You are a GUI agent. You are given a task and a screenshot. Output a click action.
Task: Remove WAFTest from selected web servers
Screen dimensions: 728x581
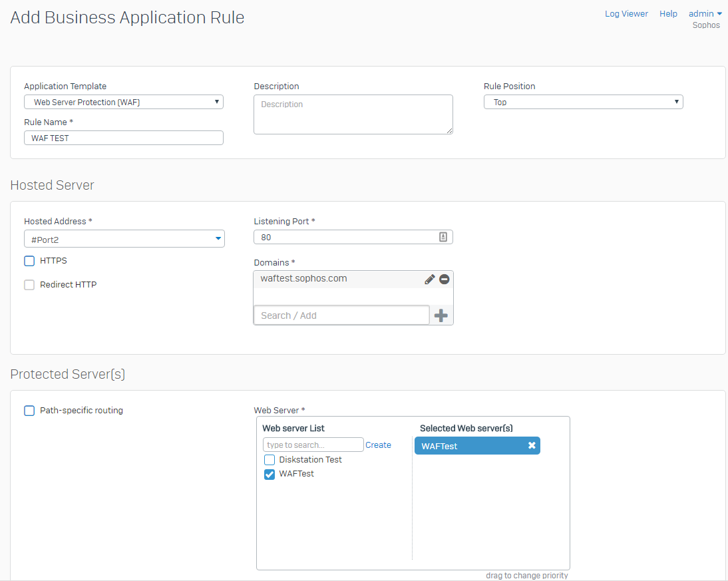tap(532, 445)
